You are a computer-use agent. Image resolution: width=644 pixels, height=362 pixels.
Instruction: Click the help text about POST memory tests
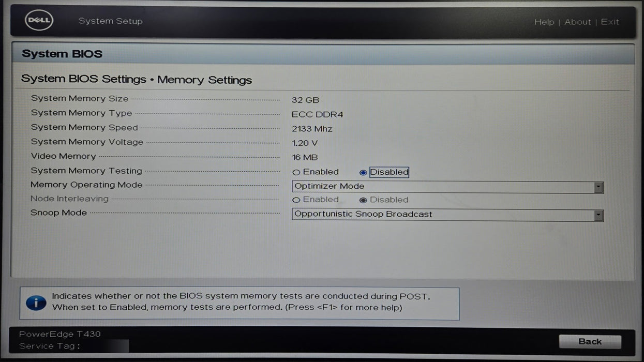(241, 302)
